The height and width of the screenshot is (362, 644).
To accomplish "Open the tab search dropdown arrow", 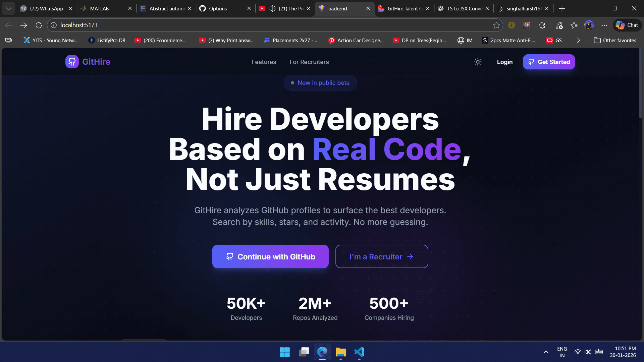I will pyautogui.click(x=8, y=9).
